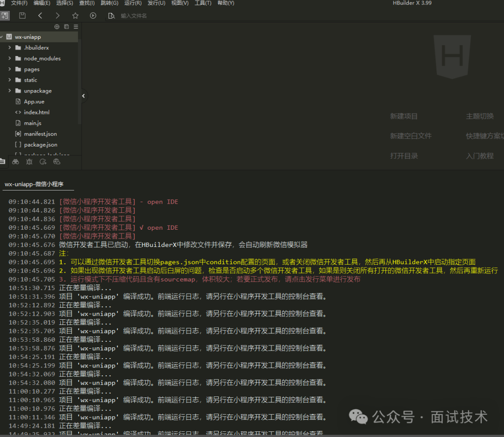Open the 视图(V) menu

[x=180, y=3]
